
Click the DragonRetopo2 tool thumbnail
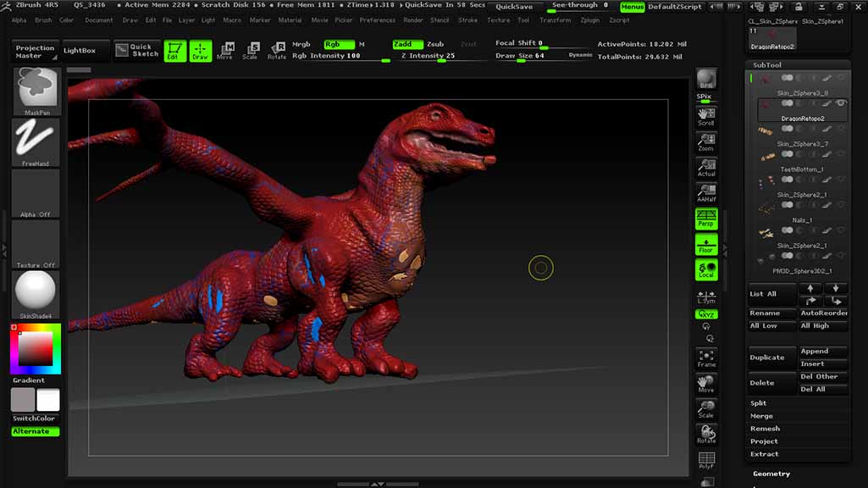pos(771,39)
